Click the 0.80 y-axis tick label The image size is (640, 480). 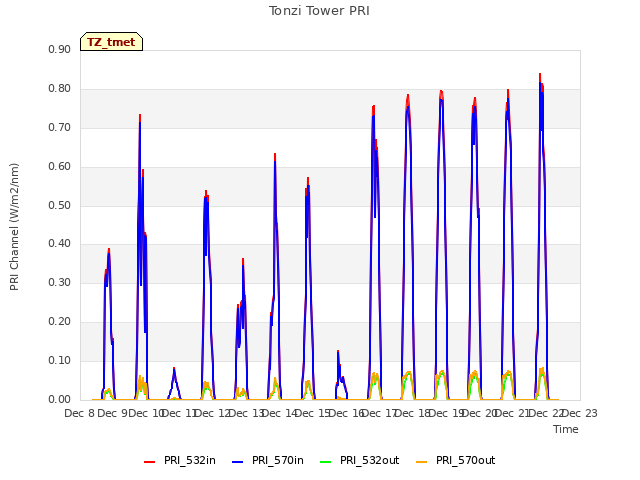[x=60, y=88]
